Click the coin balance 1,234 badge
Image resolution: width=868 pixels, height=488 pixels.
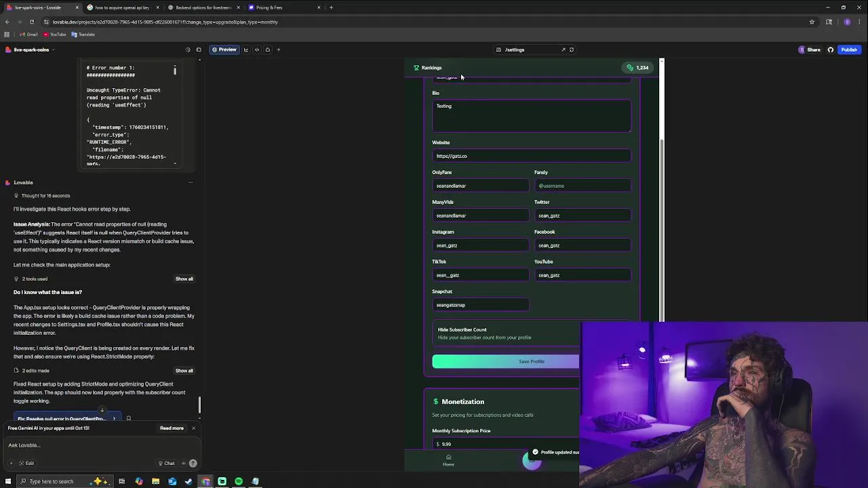[638, 68]
